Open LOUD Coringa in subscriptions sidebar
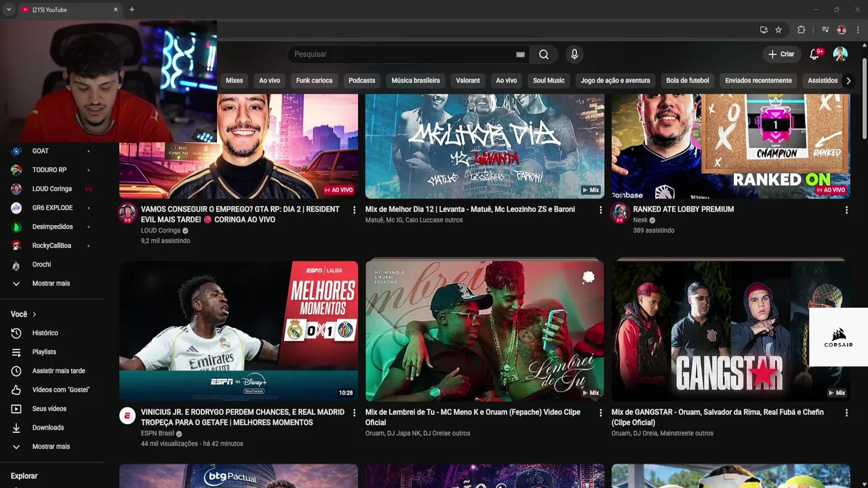This screenshot has width=868, height=488. coord(52,189)
